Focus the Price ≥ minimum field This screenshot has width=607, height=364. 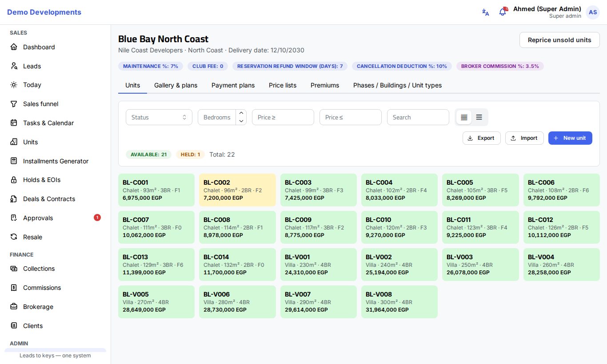[x=283, y=117]
